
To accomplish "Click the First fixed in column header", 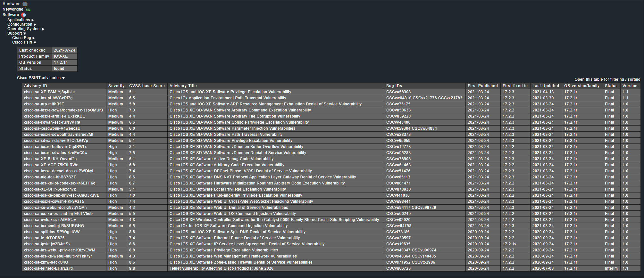I will 515,86.
